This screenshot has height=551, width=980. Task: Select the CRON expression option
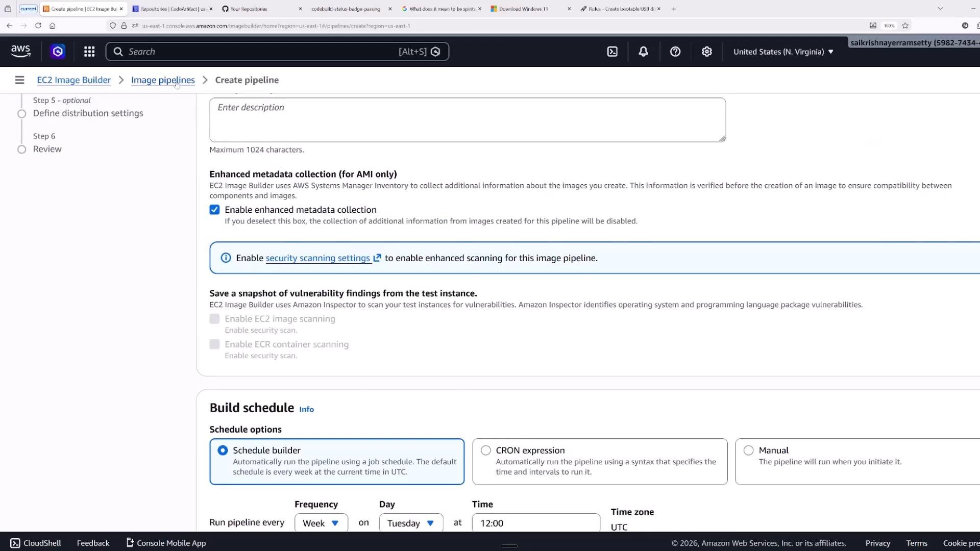(600, 461)
